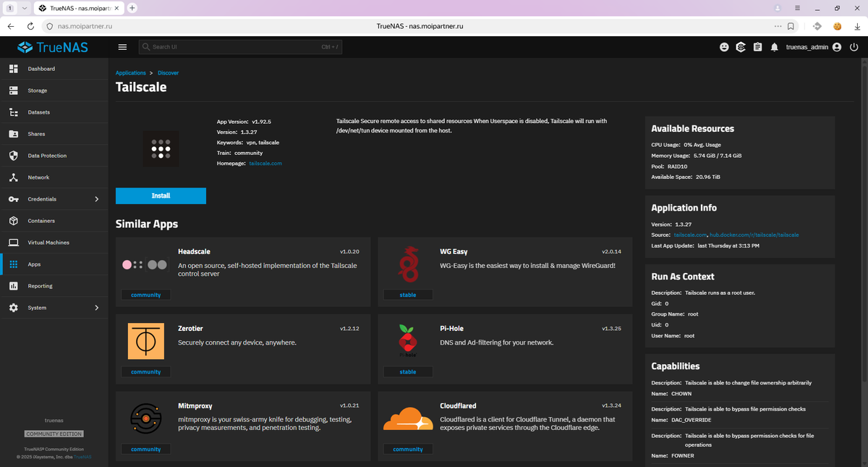Screen dimensions: 868x467
Task: Select the Datasets tree icon
Action: pos(13,112)
